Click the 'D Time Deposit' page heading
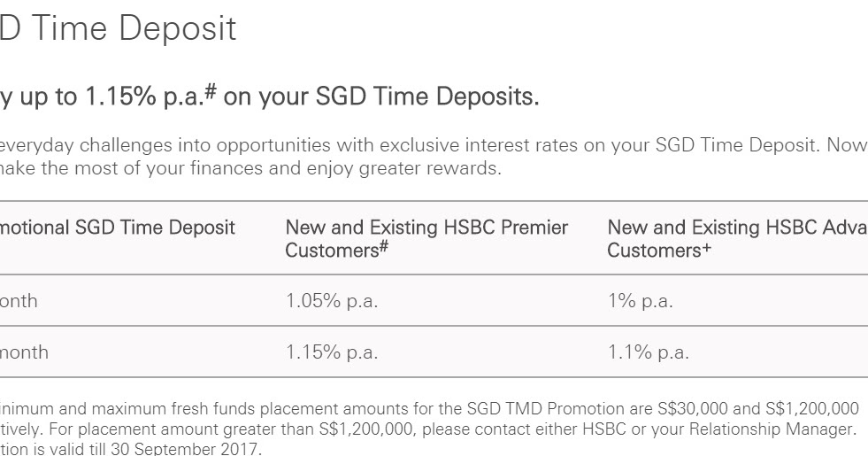The height and width of the screenshot is (456, 868). (118, 27)
